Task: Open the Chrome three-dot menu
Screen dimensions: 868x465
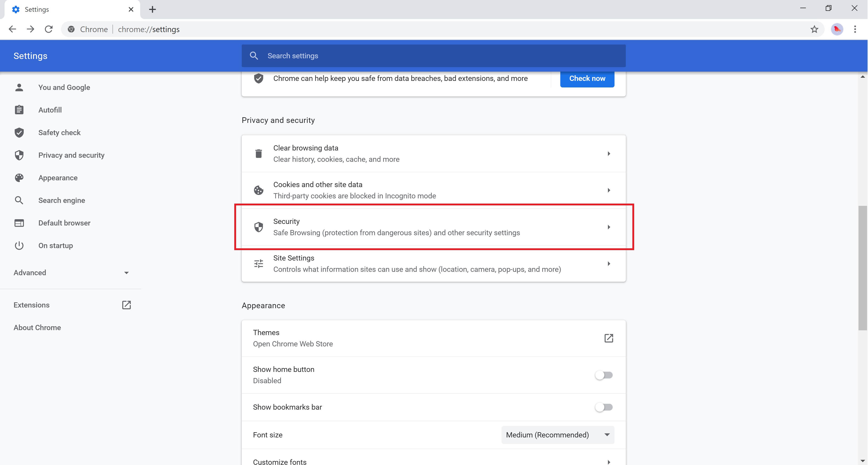Action: [x=855, y=29]
